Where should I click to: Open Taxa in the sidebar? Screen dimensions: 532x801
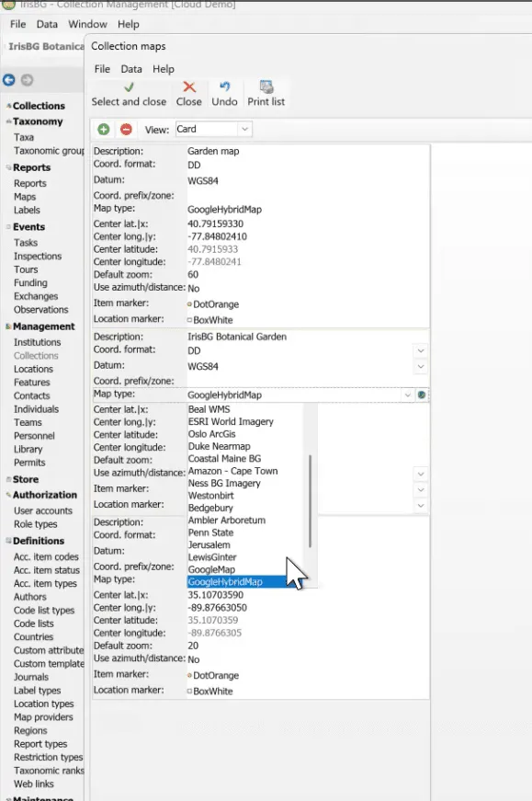pos(24,137)
